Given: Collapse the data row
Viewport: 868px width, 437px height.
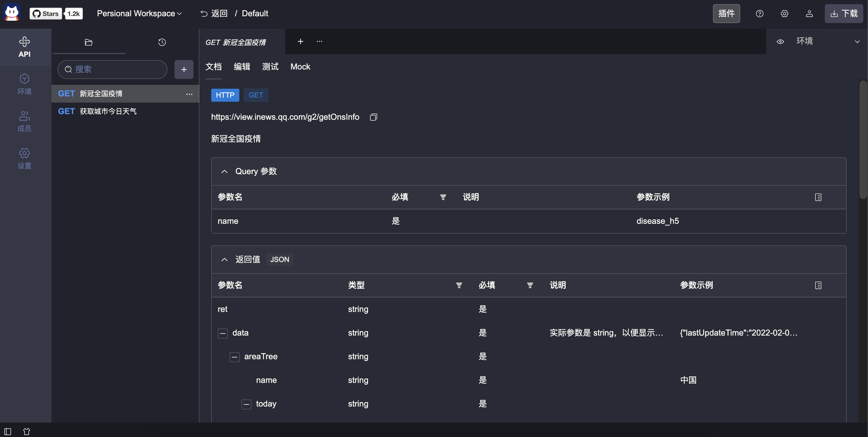Looking at the screenshot, I should click(223, 333).
